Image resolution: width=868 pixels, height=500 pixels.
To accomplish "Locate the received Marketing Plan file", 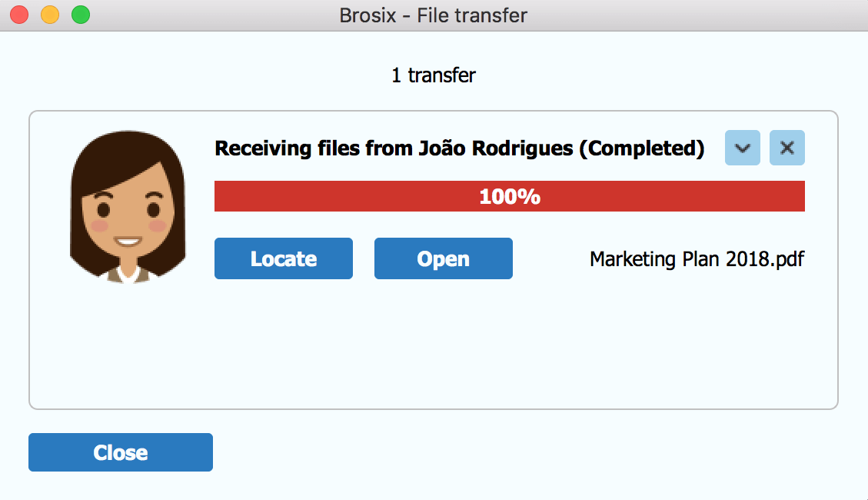I will [284, 258].
